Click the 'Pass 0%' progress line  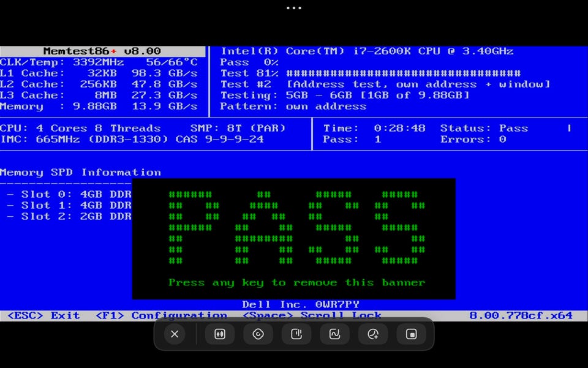[x=249, y=62]
